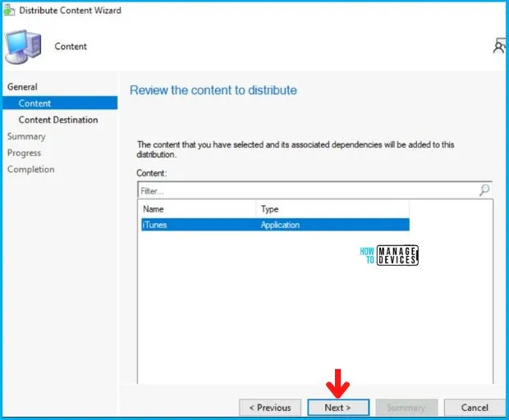Click the wizard title bar icon
The width and height of the screenshot is (509, 420).
[x=9, y=11]
